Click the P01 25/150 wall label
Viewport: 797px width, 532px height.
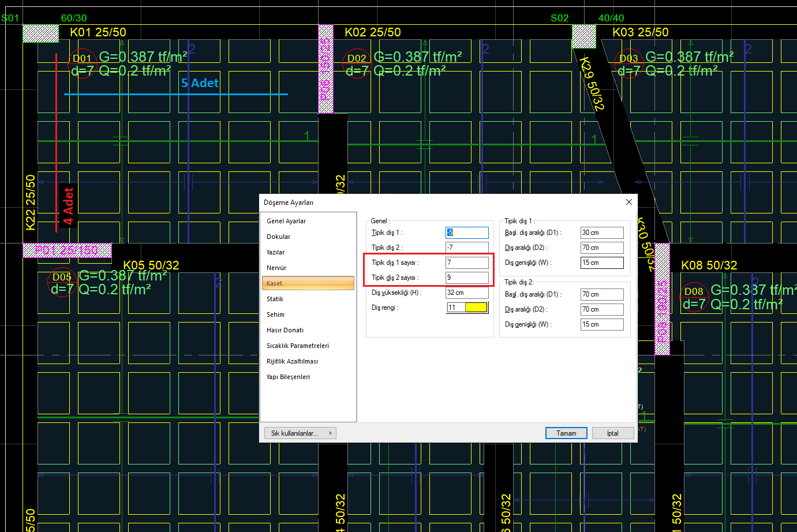(x=66, y=250)
